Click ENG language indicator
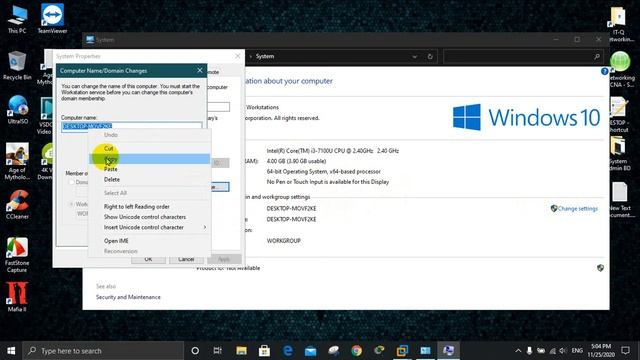 (577, 351)
